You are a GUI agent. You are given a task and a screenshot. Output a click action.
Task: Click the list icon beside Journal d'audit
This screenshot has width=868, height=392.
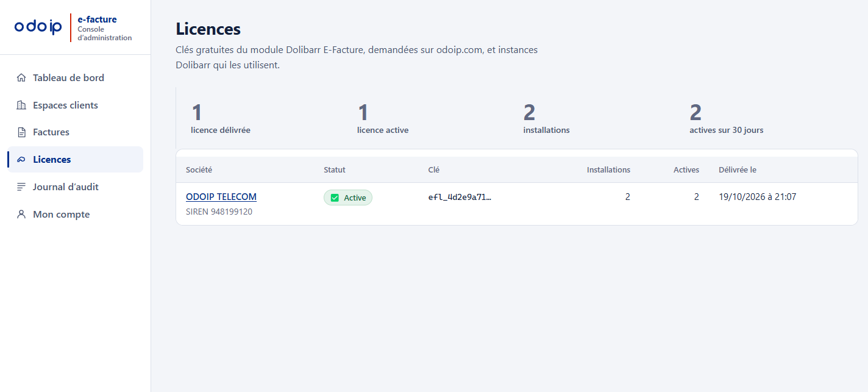point(21,187)
